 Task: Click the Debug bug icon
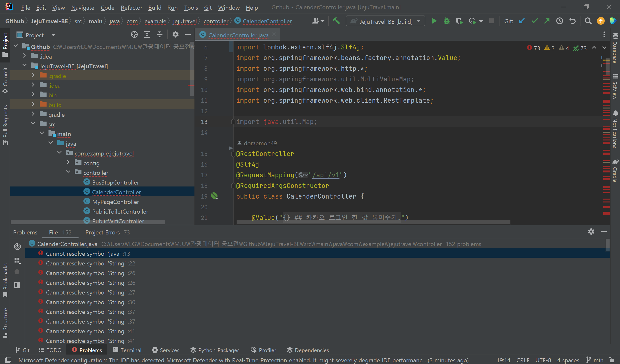pos(446,21)
